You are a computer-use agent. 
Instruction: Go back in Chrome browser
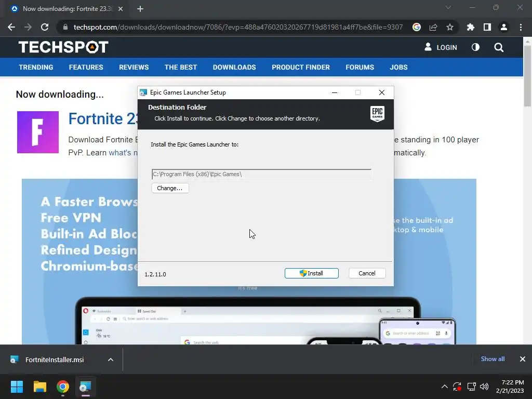tap(11, 27)
